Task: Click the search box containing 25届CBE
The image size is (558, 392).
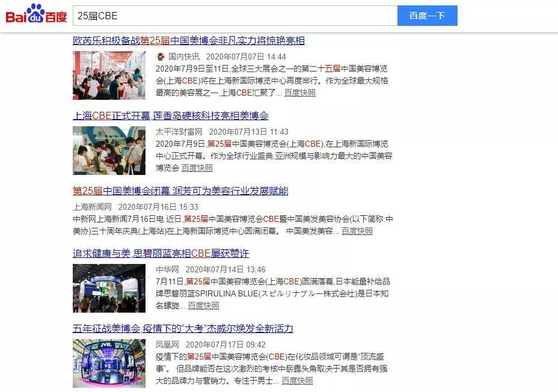Action: pos(235,16)
